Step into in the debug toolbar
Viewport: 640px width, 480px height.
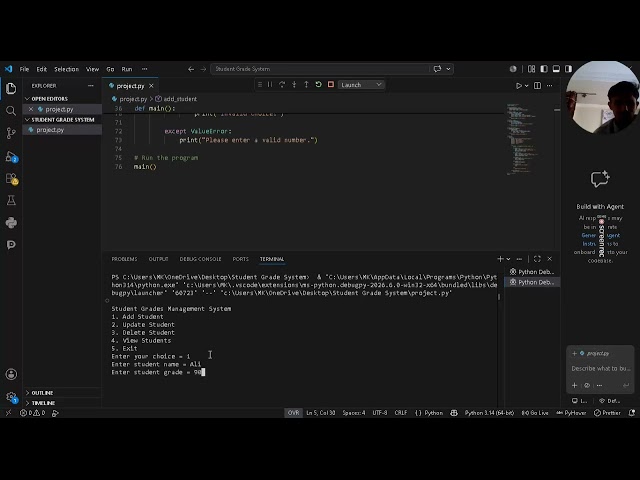pos(294,84)
